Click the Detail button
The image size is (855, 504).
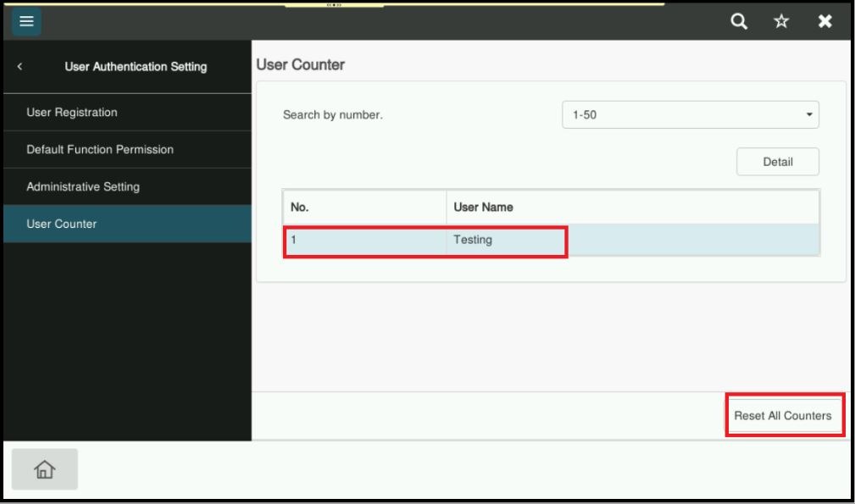pos(777,162)
